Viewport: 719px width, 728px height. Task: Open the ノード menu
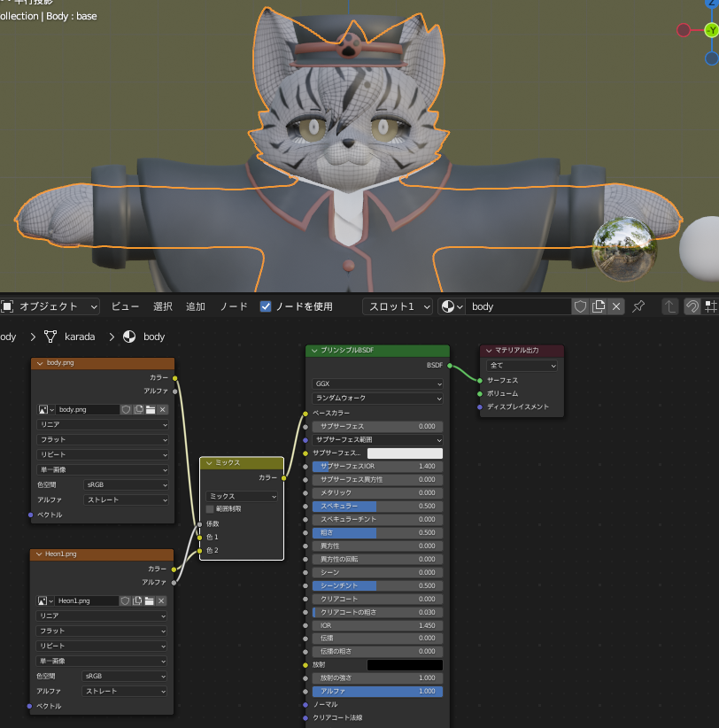click(x=234, y=306)
